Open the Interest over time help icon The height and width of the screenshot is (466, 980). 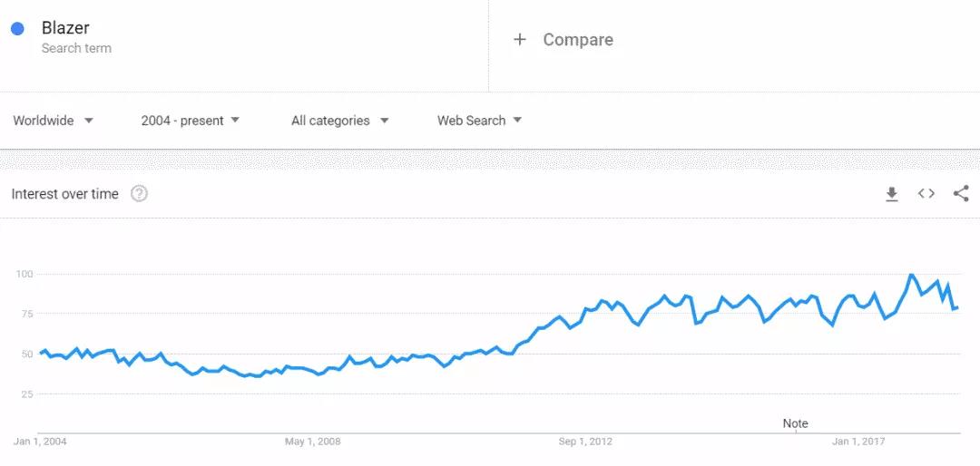[139, 194]
